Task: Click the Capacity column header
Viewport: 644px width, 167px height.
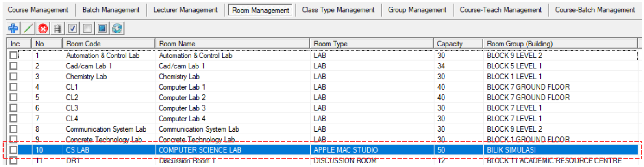Action: 458,44
